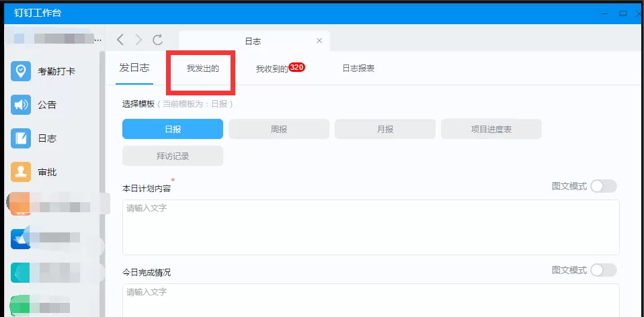Go forward with the right arrow
Image resolution: width=644 pixels, height=317 pixels.
(139, 40)
